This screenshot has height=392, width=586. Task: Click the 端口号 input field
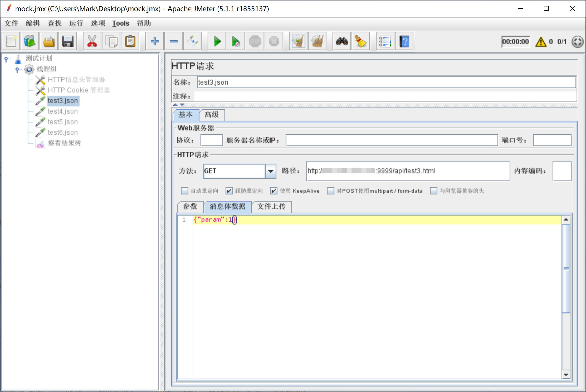coord(552,140)
